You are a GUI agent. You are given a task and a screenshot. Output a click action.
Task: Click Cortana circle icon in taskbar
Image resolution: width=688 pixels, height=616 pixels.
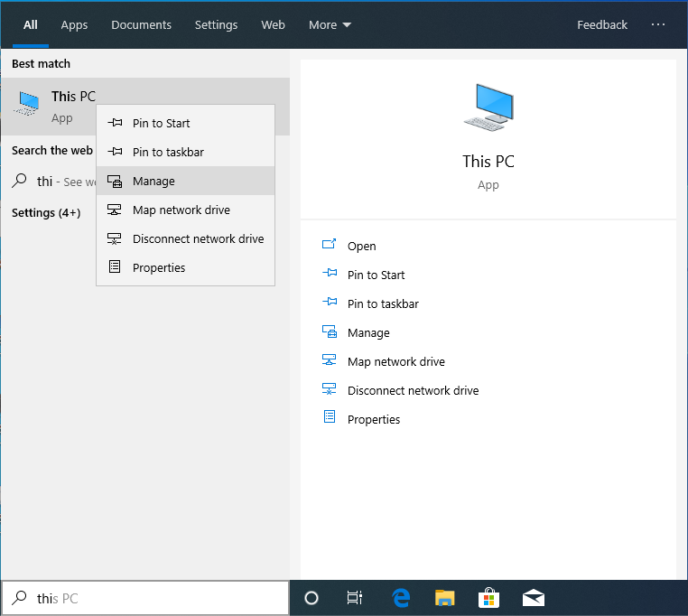311,598
